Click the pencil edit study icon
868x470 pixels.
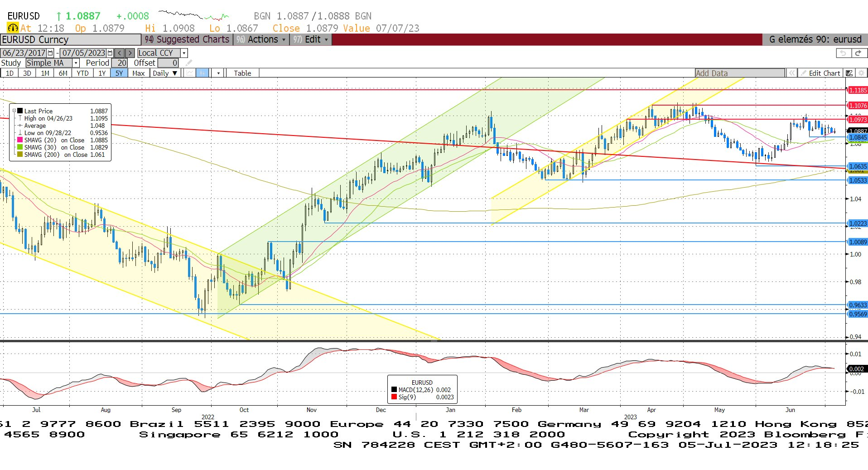pyautogui.click(x=189, y=63)
